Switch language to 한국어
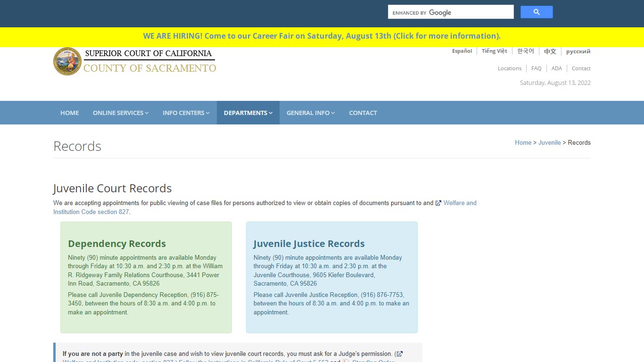 526,51
